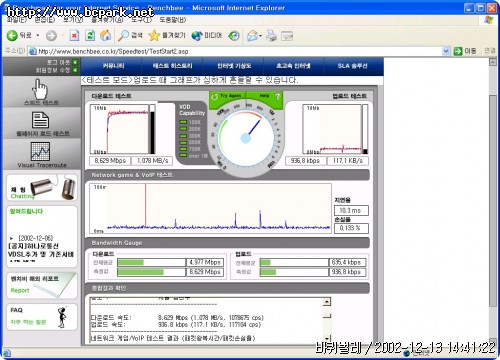Open the SLA solution tab
Screen dimensions: 500x360
point(353,66)
